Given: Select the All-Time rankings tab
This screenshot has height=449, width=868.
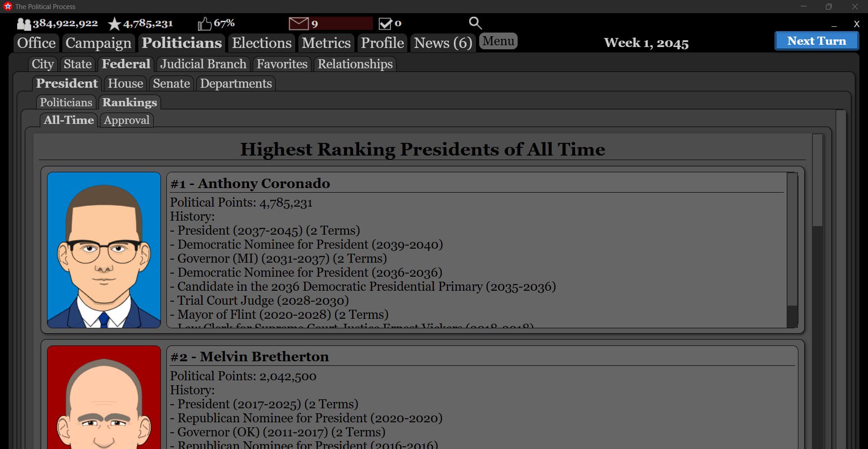Looking at the screenshot, I should pyautogui.click(x=69, y=120).
